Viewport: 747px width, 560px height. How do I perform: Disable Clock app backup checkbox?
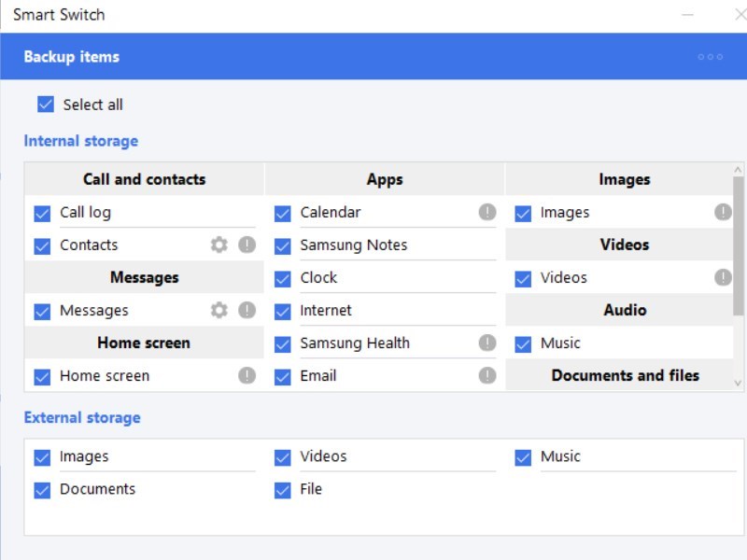coord(283,278)
